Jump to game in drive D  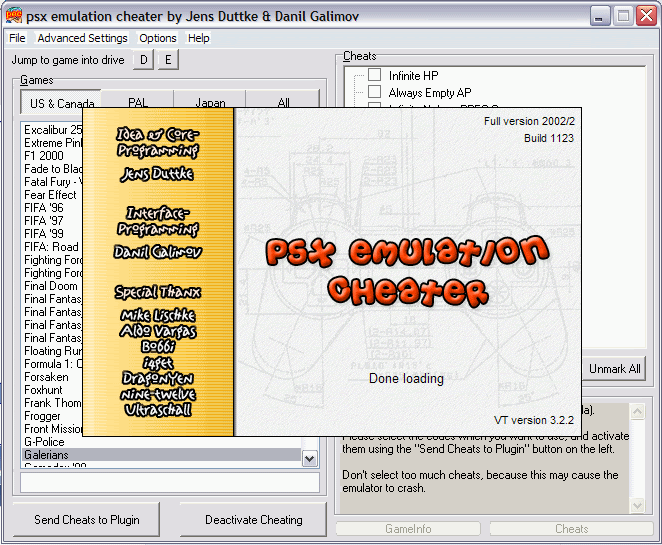(x=144, y=60)
